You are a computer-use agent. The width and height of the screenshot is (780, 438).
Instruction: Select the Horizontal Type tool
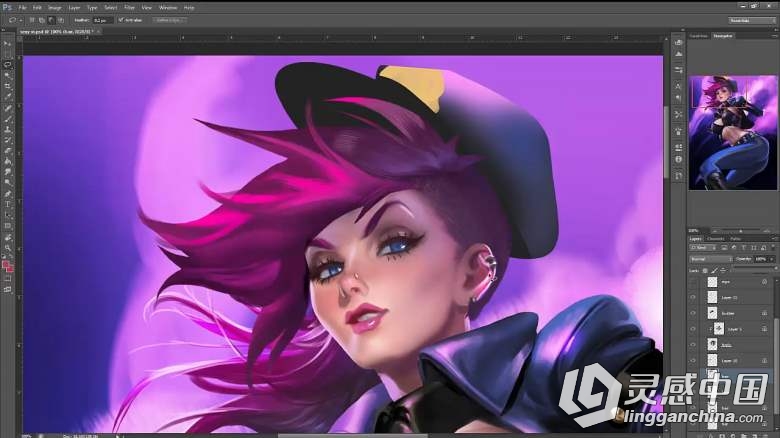(x=7, y=205)
